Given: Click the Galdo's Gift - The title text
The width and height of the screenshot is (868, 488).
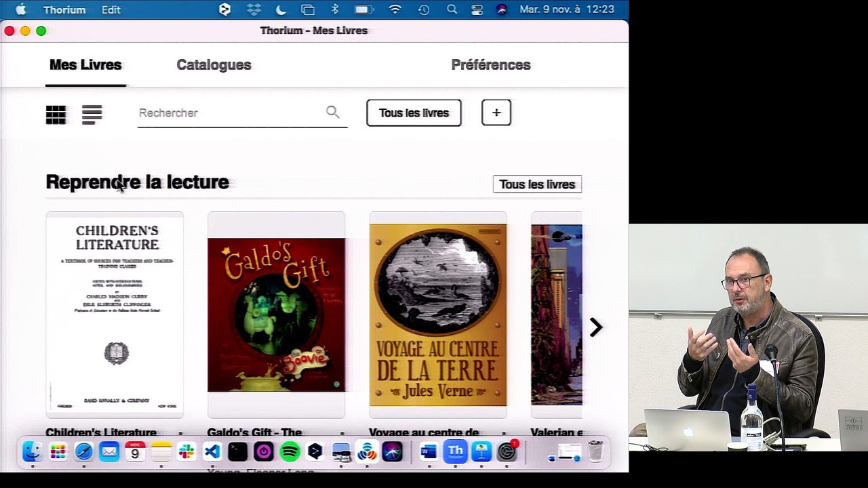Looking at the screenshot, I should pos(255,432).
